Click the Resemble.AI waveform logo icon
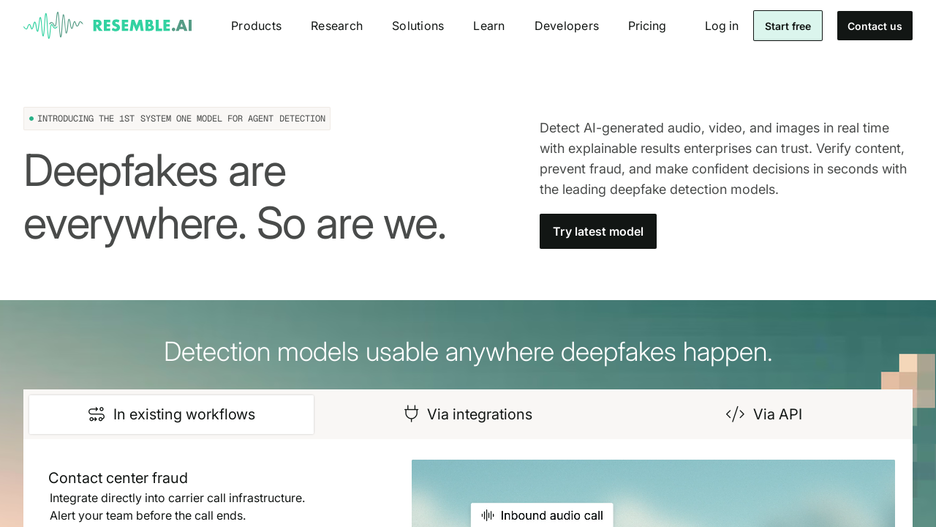The height and width of the screenshot is (527, 936). (x=53, y=26)
